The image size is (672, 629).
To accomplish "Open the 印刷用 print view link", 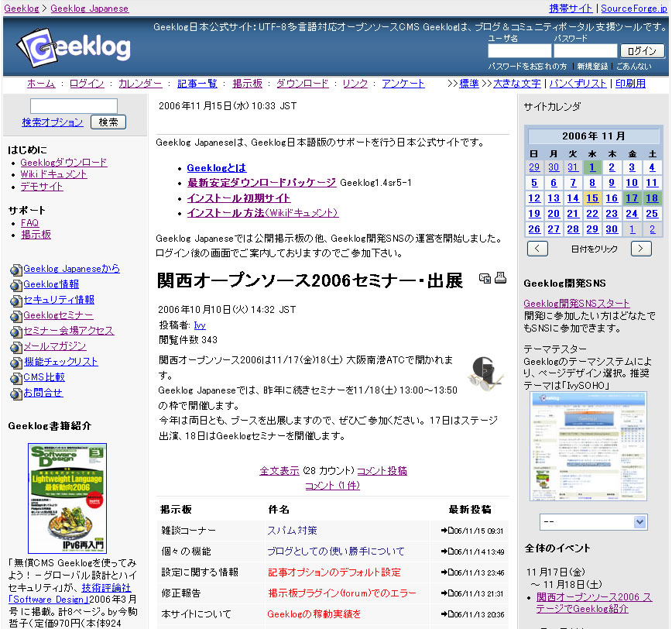I will 630,84.
